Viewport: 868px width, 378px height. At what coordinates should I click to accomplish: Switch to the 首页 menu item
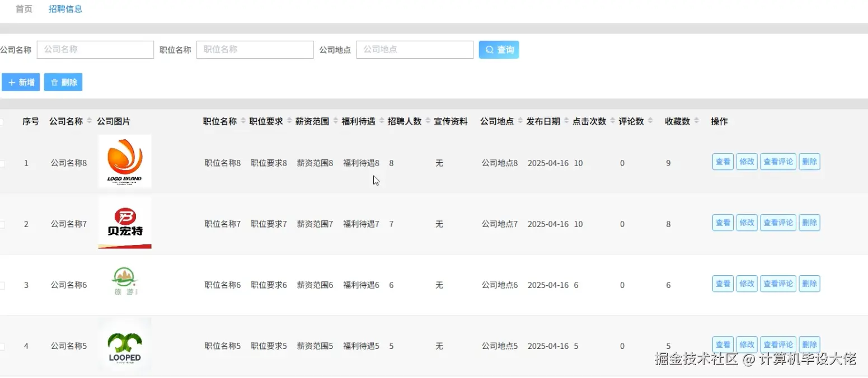(24, 9)
